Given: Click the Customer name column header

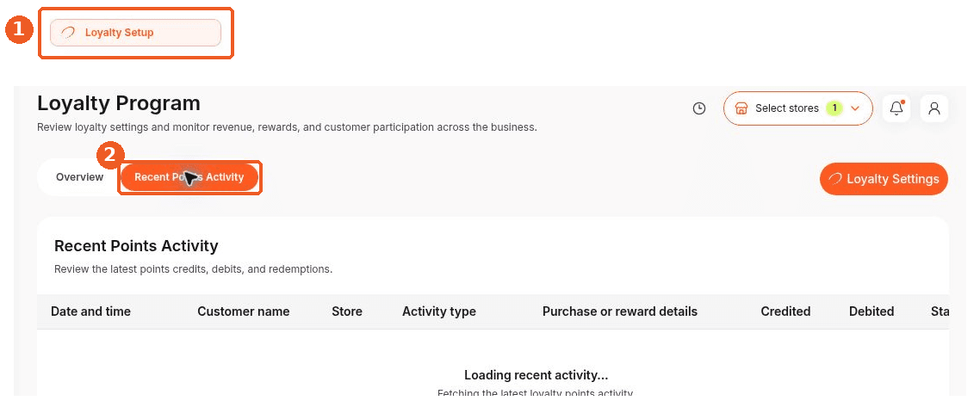Looking at the screenshot, I should click(244, 311).
